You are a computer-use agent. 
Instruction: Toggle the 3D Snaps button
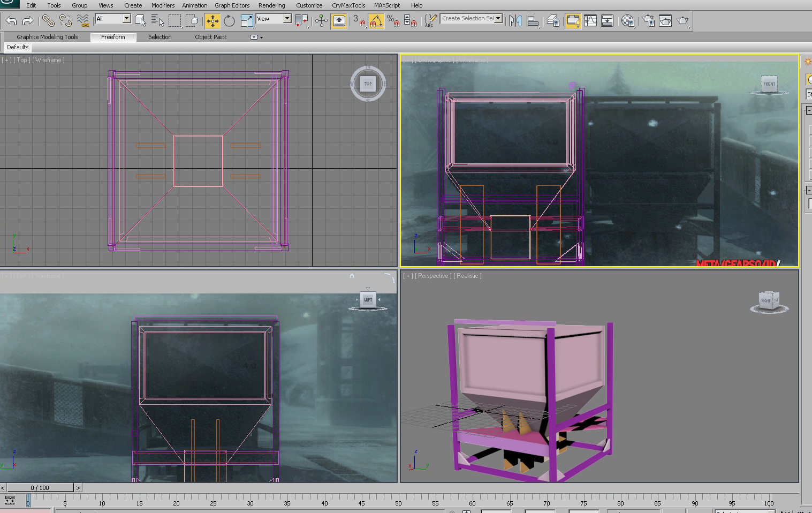(x=359, y=21)
